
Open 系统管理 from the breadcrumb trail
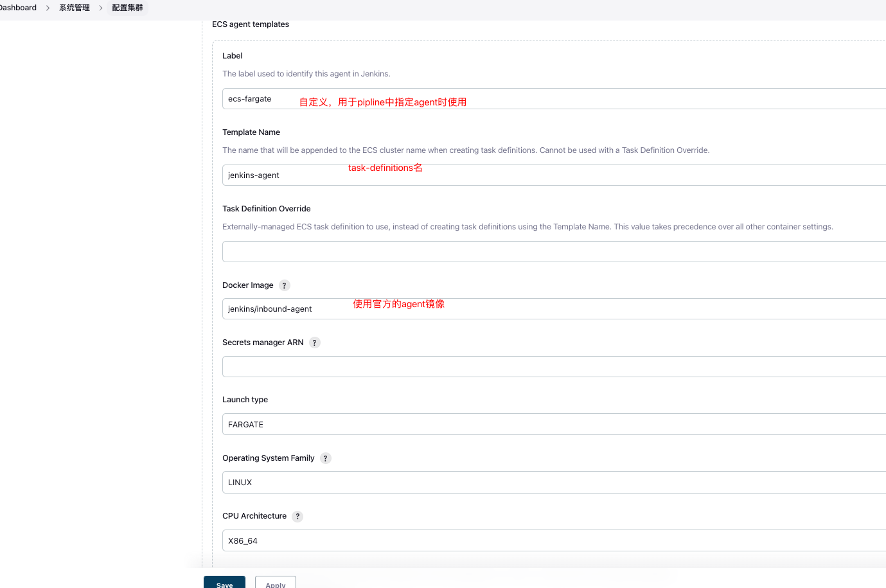click(73, 8)
